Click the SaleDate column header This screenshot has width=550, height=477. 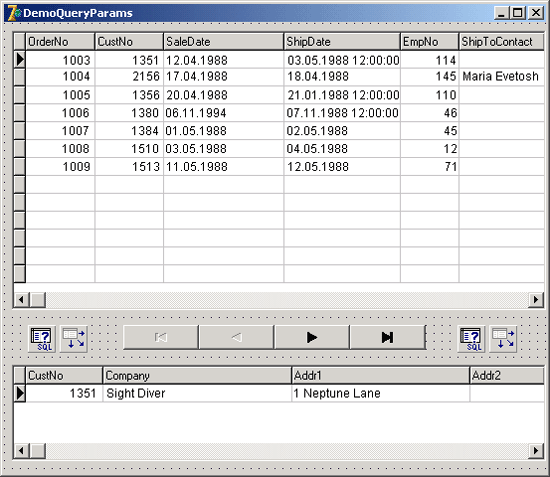[x=223, y=42]
